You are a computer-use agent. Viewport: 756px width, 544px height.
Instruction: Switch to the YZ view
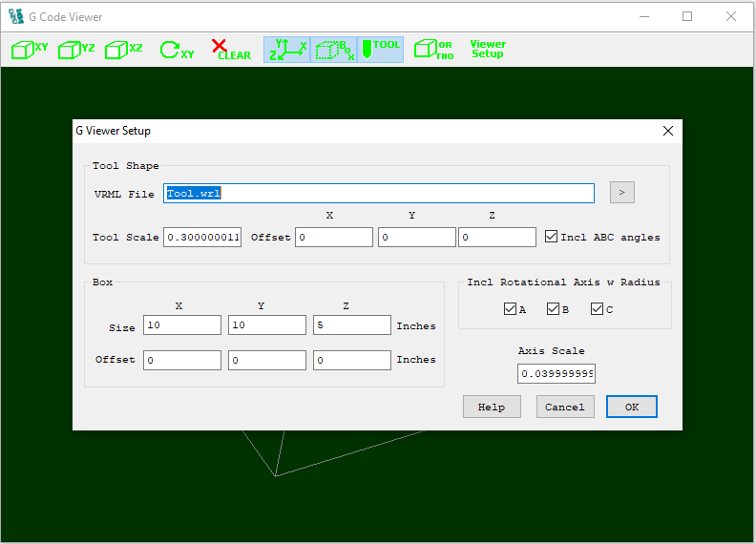click(76, 50)
